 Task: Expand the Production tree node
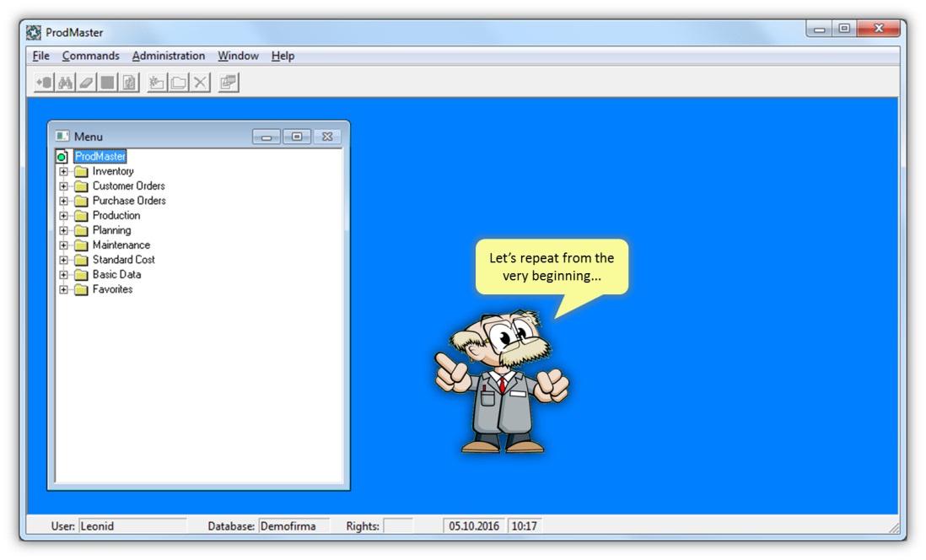pos(64,216)
